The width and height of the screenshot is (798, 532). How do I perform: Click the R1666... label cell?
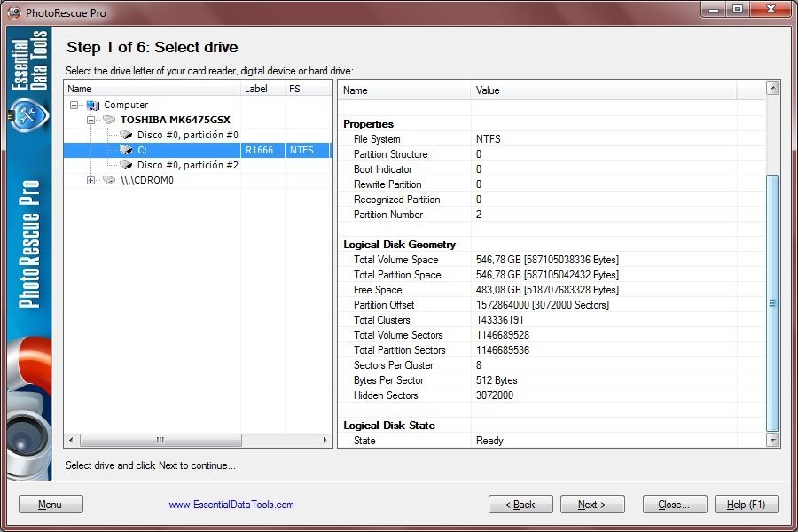click(x=262, y=150)
